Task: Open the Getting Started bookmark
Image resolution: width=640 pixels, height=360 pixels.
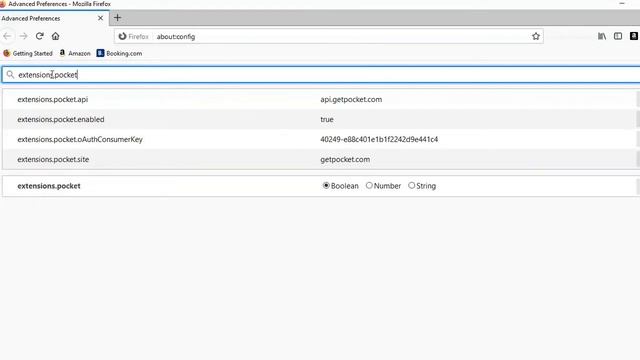Action: coord(28,53)
